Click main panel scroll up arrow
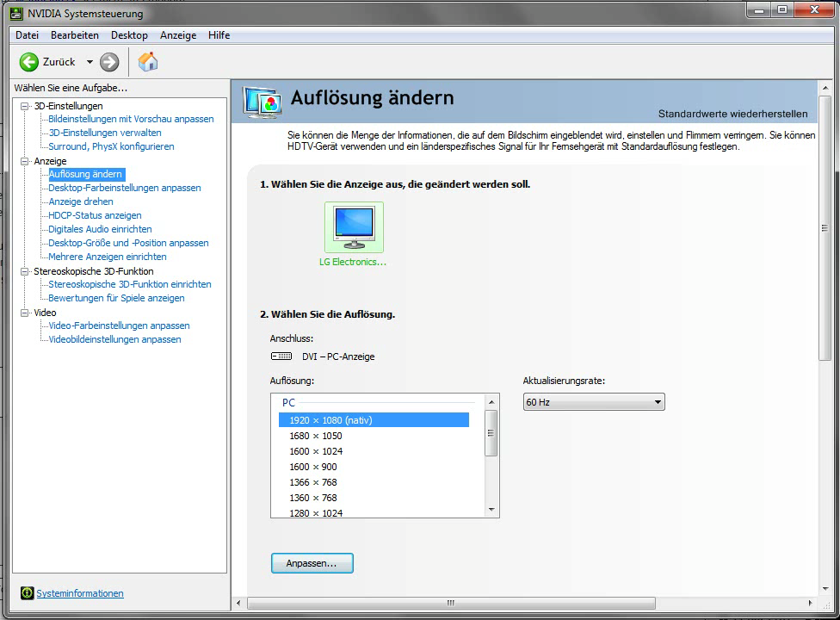The width and height of the screenshot is (840, 620). 825,88
